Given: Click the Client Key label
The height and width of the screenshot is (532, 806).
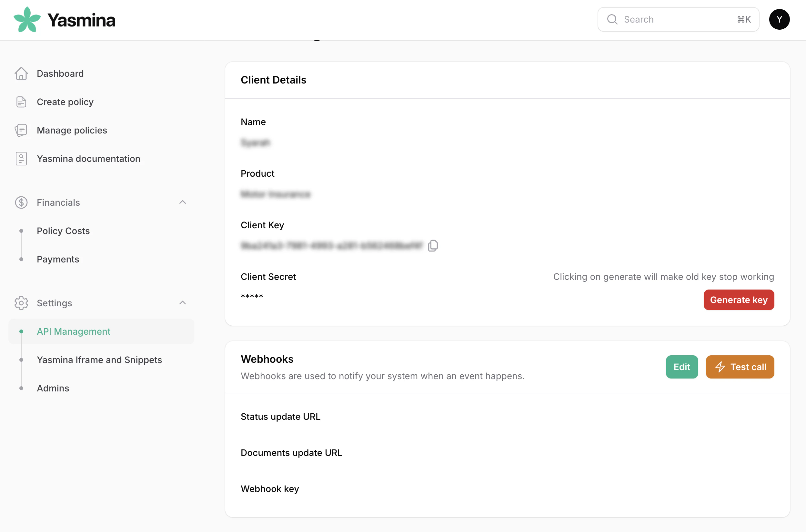Looking at the screenshot, I should (262, 225).
